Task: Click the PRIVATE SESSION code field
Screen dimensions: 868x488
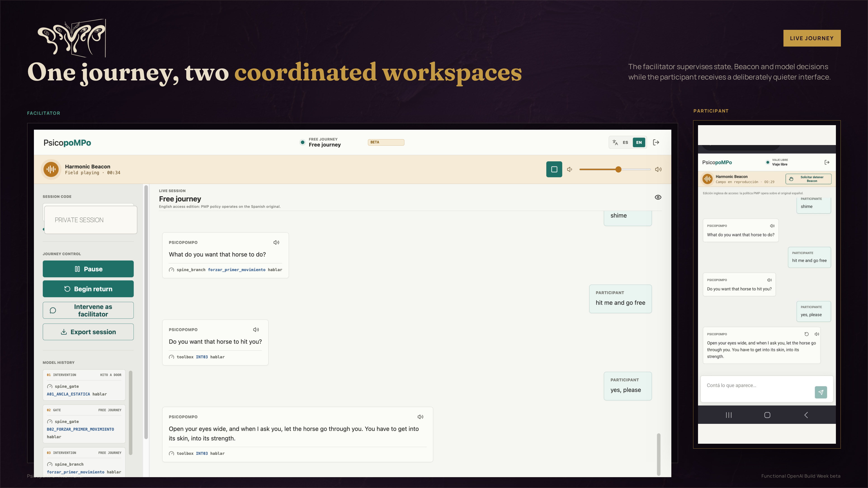Action: click(x=91, y=220)
